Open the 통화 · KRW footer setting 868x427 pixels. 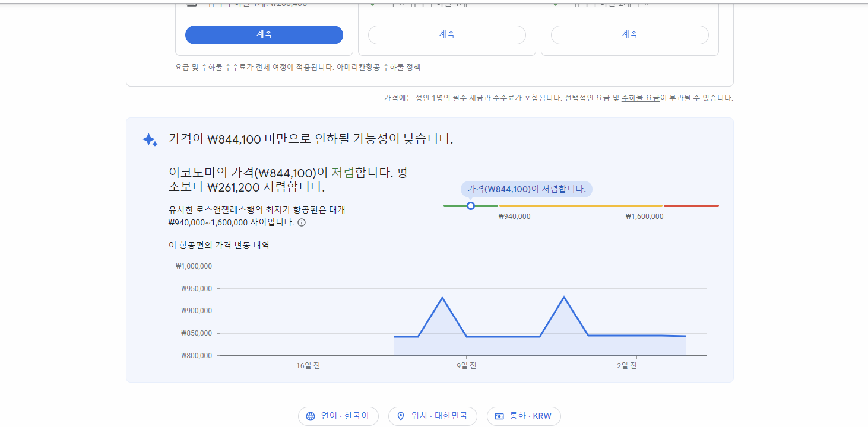524,416
